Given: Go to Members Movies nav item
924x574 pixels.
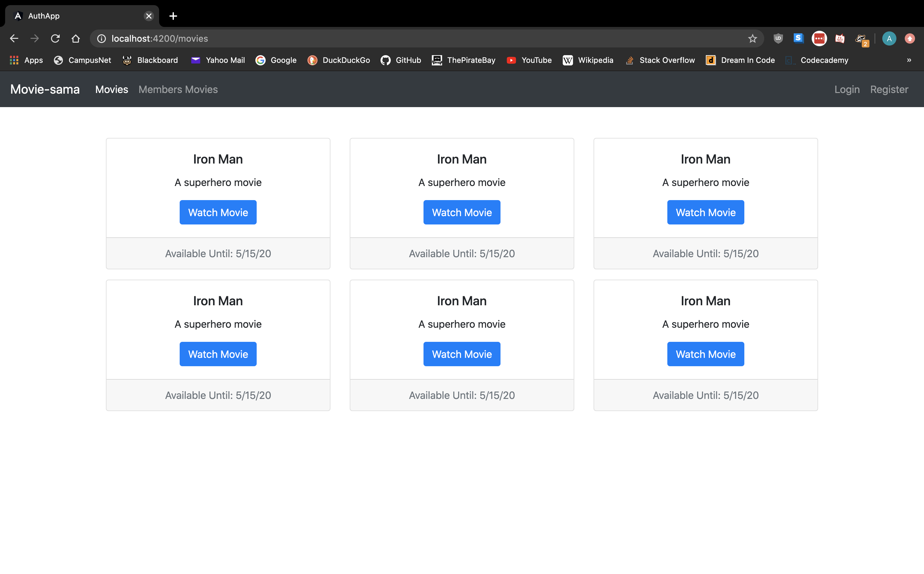Looking at the screenshot, I should pyautogui.click(x=178, y=89).
